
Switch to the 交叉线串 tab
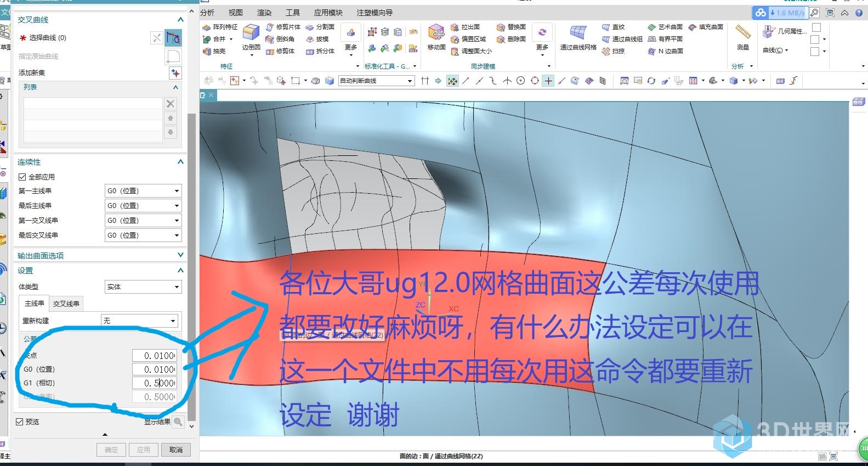pos(66,304)
